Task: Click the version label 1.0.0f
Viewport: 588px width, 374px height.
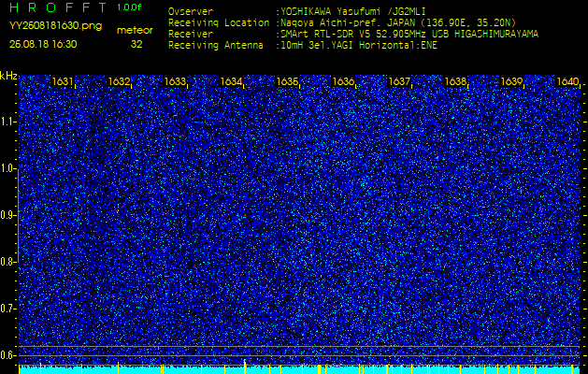Action: pos(129,7)
